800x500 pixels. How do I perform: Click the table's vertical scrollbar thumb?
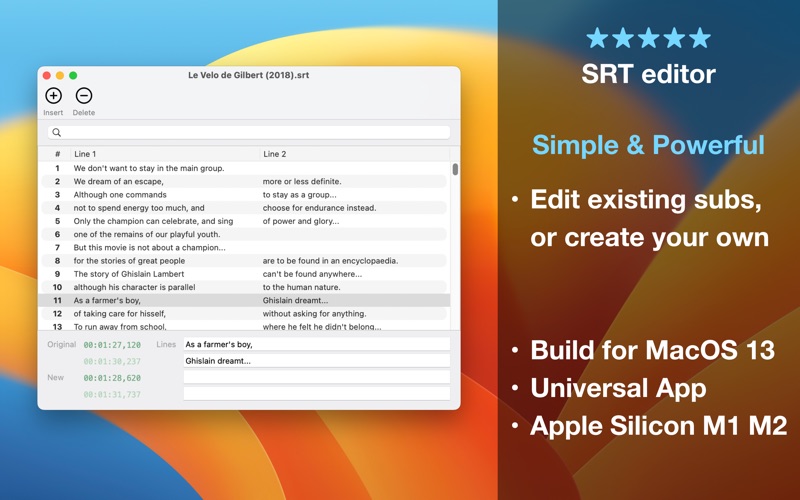[x=455, y=169]
